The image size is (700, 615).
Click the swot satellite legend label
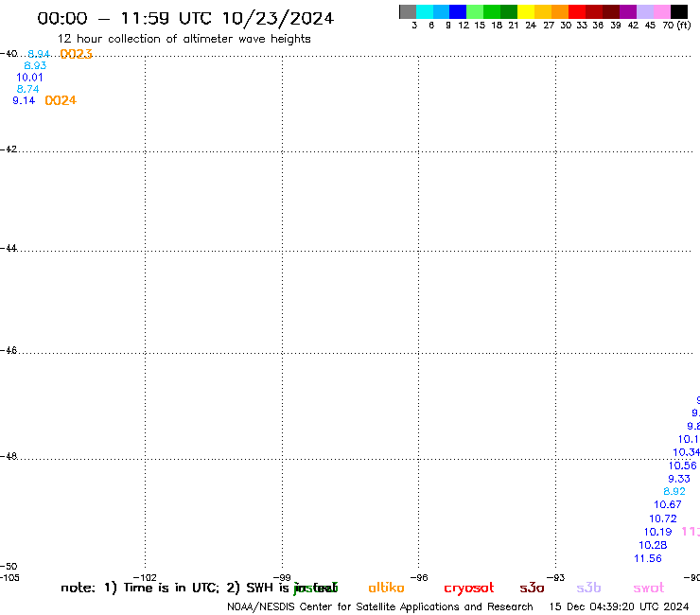coord(649,588)
